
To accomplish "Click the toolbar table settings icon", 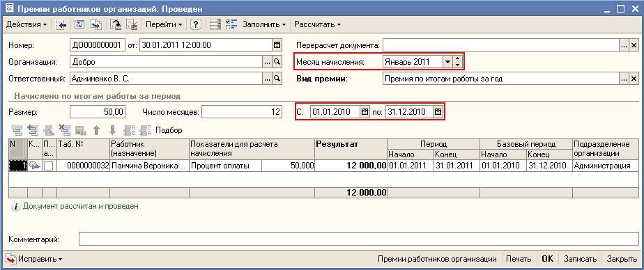I will [215, 24].
